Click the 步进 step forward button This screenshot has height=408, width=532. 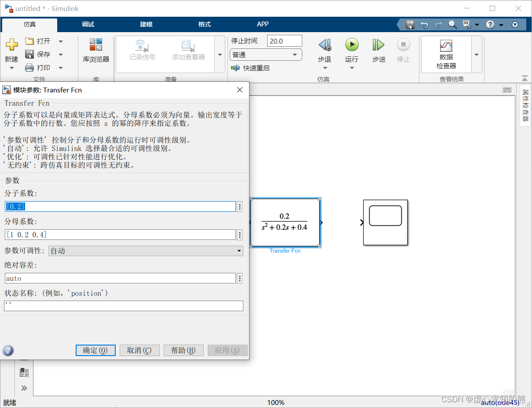pos(378,50)
